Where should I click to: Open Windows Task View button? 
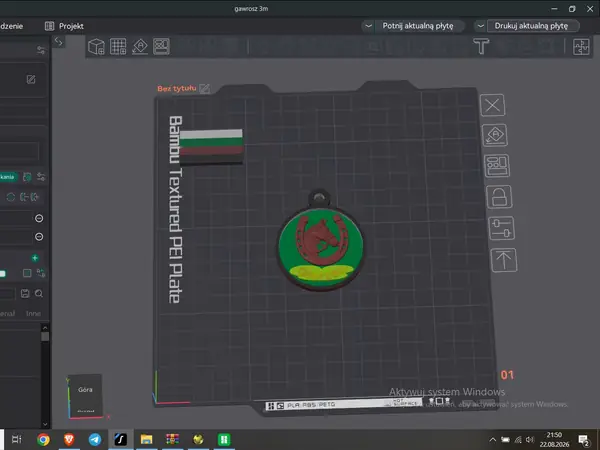[16, 439]
